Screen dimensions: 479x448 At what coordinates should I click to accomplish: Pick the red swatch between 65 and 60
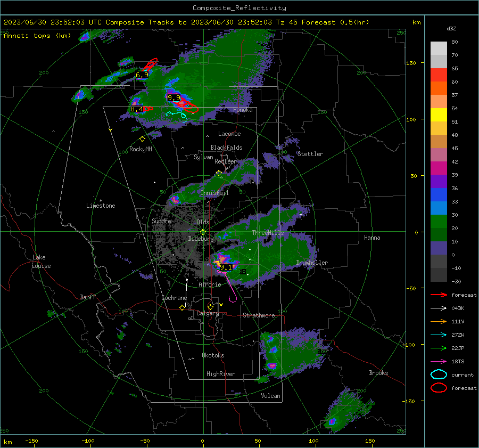point(439,75)
